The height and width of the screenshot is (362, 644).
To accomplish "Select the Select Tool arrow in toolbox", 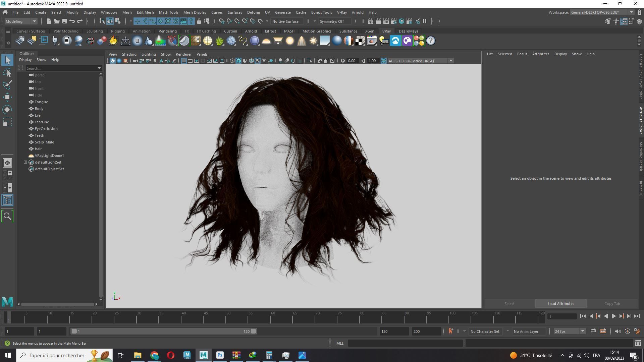I will (7, 60).
